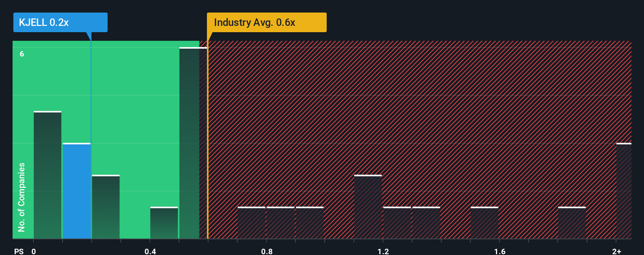Click the x-axis label 1.2

point(383,251)
